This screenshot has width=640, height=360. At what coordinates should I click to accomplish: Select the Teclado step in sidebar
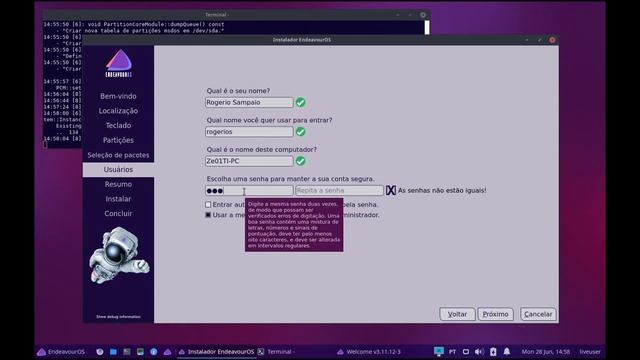pos(118,126)
